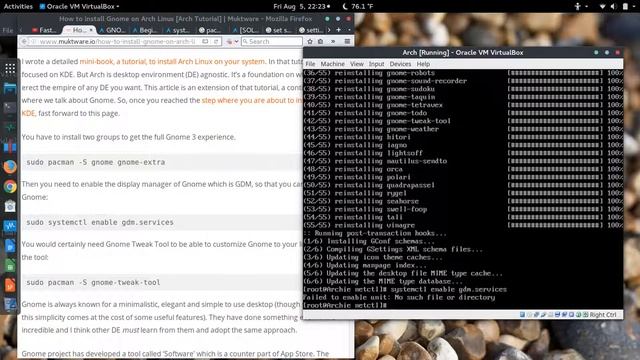Open the File menu in VirtualBox
640x360 pixels.
pos(310,64)
